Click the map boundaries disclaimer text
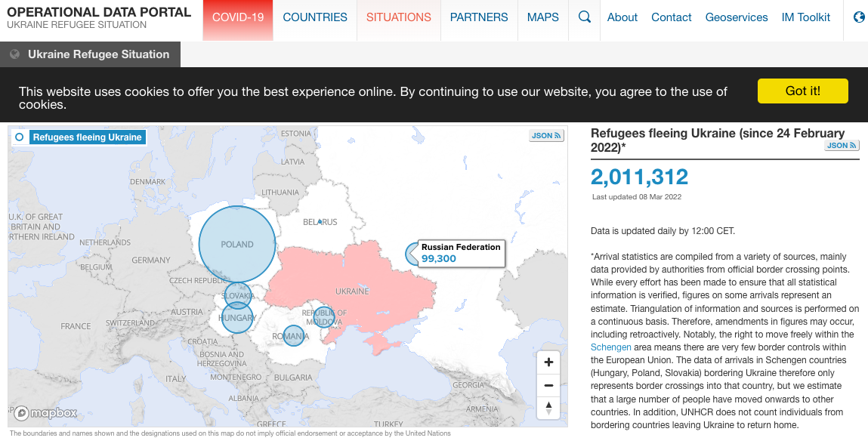This screenshot has height=444, width=868. pos(230,433)
